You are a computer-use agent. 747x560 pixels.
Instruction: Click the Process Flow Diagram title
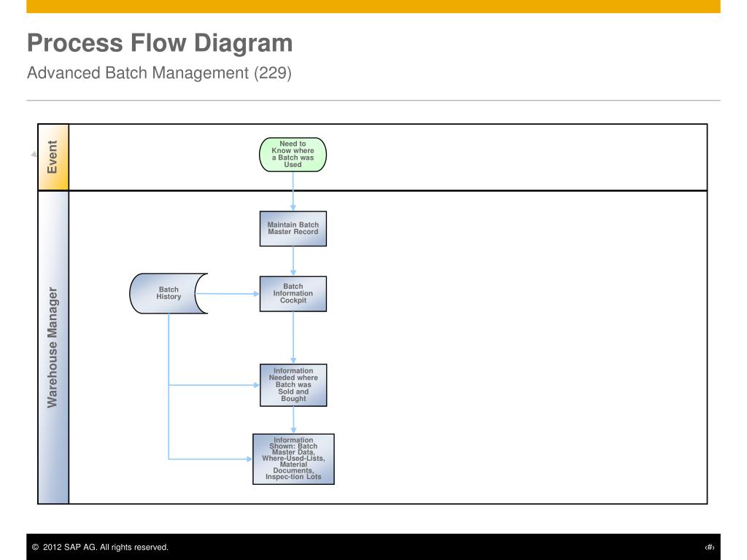160,43
